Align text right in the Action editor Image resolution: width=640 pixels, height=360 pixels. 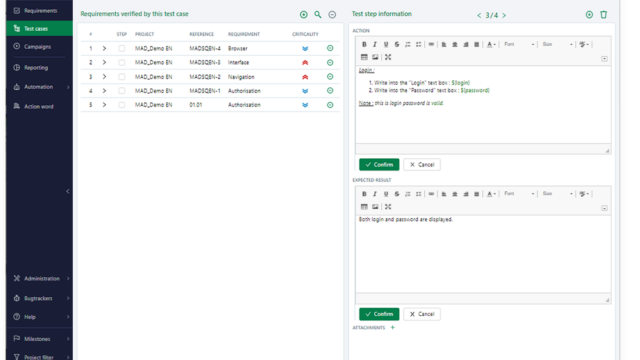pyautogui.click(x=466, y=44)
